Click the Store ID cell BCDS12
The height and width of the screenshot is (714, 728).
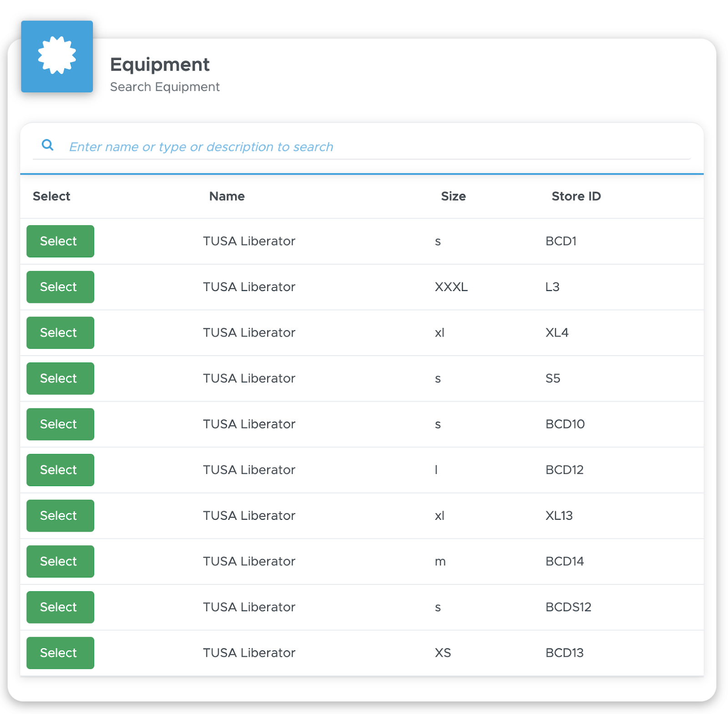coord(568,607)
